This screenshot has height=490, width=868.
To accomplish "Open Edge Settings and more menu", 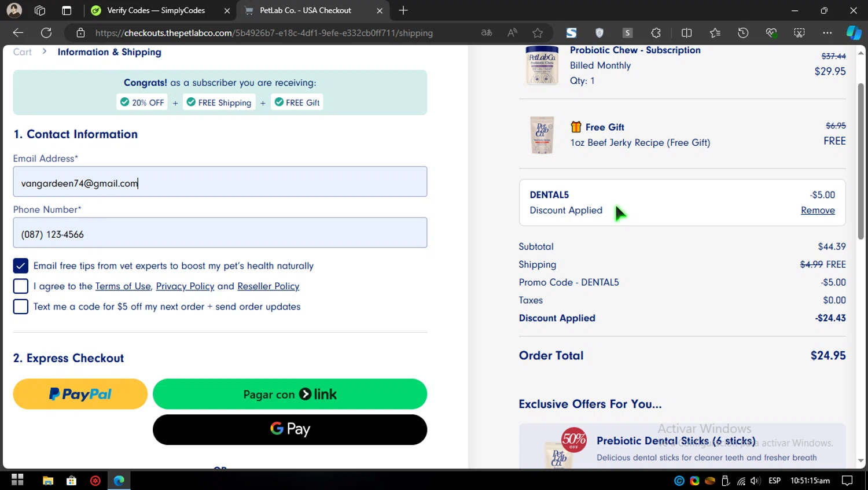I will click(827, 33).
